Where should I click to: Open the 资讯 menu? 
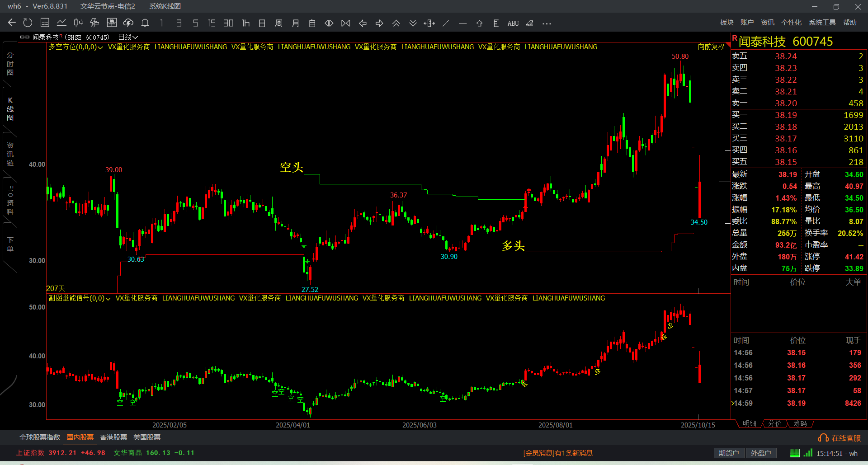768,23
